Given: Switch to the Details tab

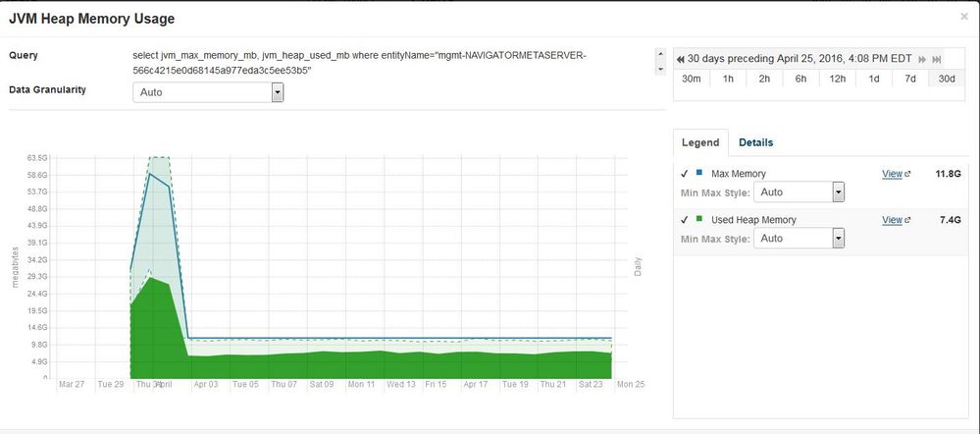Looking at the screenshot, I should point(755,142).
